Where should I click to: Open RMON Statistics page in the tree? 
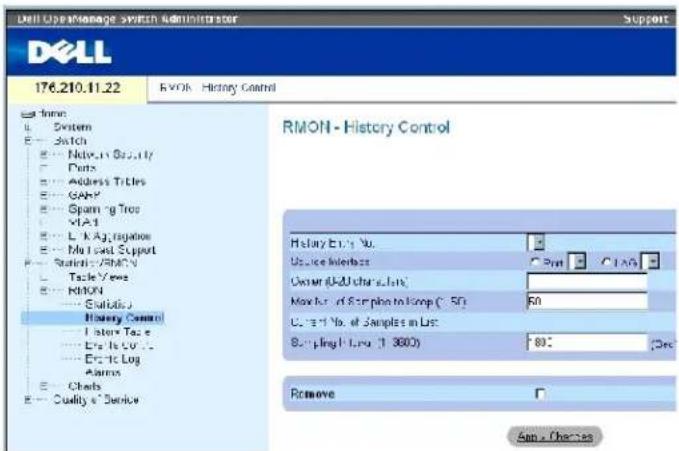(109, 304)
